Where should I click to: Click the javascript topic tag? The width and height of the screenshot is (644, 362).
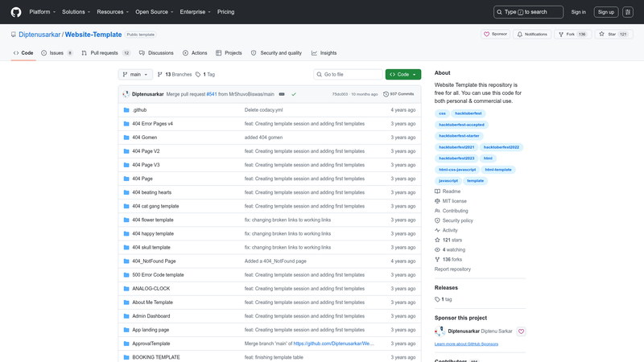[x=448, y=180]
